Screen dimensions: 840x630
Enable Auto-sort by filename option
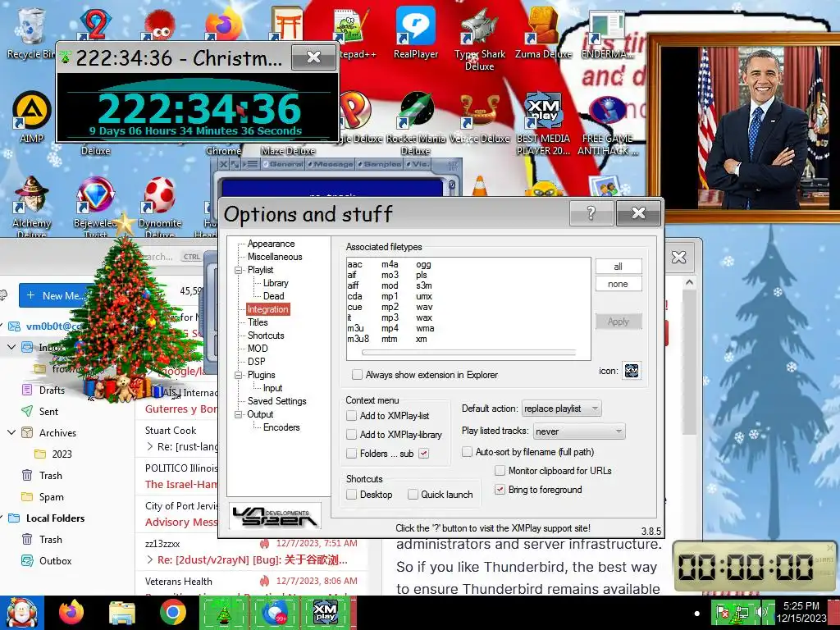coord(467,452)
